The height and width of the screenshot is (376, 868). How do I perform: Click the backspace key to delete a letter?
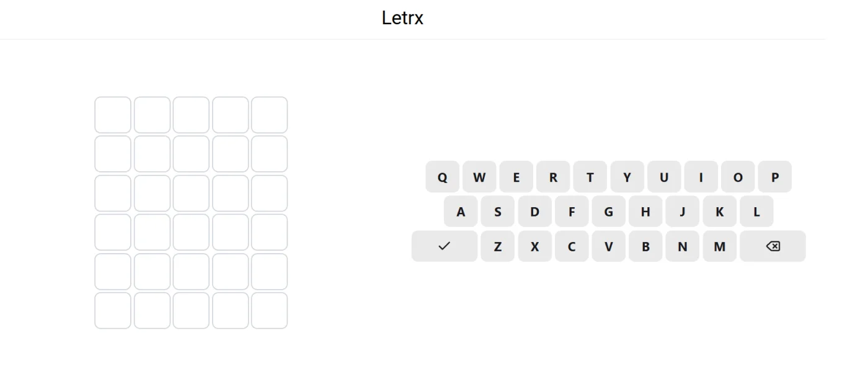coord(773,246)
